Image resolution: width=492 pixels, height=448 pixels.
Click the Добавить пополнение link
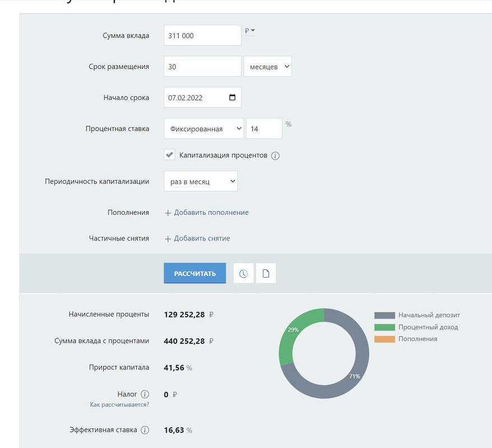211,213
